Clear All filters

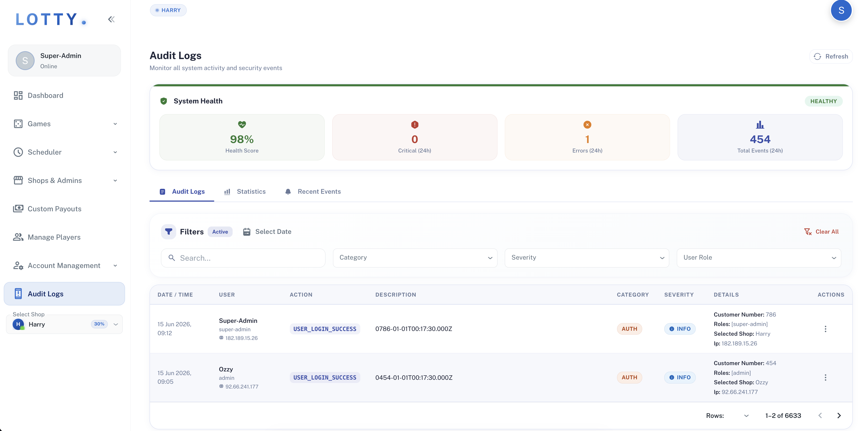click(x=822, y=232)
